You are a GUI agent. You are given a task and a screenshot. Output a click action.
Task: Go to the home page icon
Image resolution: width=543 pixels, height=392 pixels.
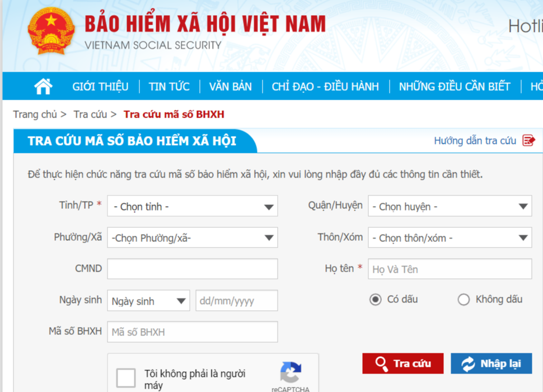(x=43, y=86)
